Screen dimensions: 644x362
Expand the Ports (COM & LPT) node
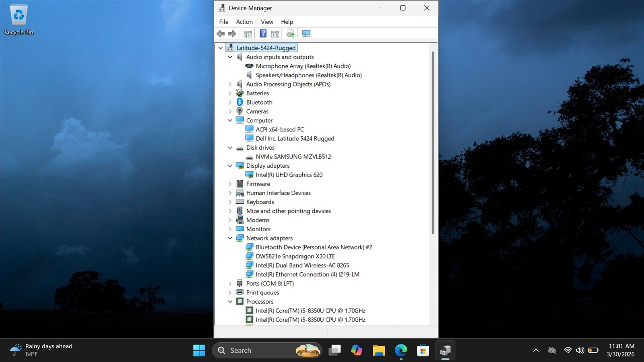(230, 284)
